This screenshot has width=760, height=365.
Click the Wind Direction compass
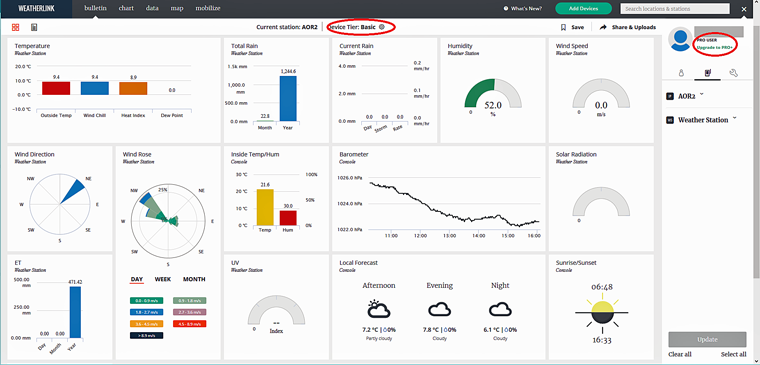click(x=60, y=204)
